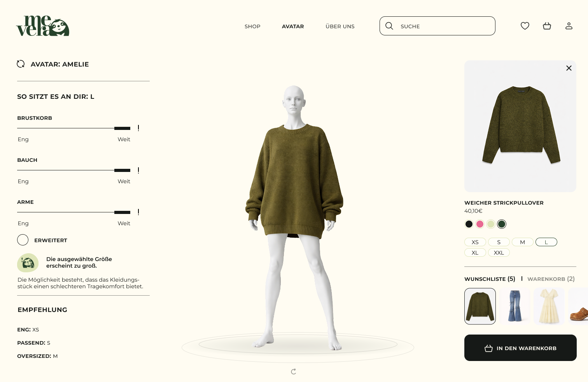Image resolution: width=588 pixels, height=382 pixels.
Task: Choose the pink color swatch
Action: click(480, 224)
